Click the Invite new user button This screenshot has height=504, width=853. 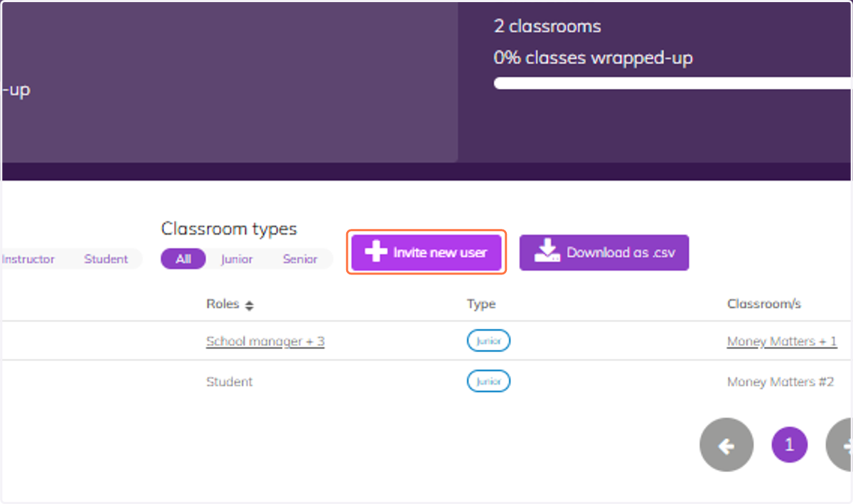click(x=426, y=252)
